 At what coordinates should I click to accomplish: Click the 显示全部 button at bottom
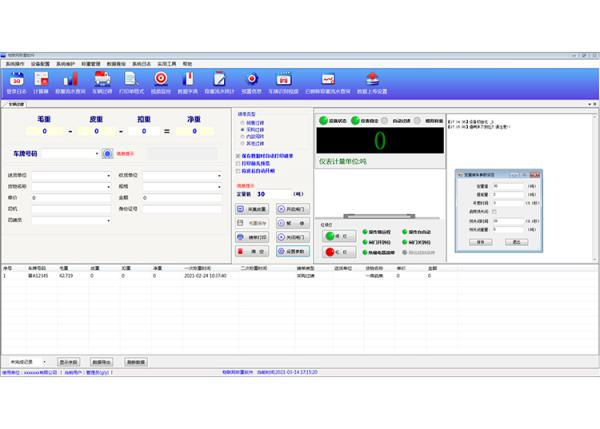tap(69, 360)
